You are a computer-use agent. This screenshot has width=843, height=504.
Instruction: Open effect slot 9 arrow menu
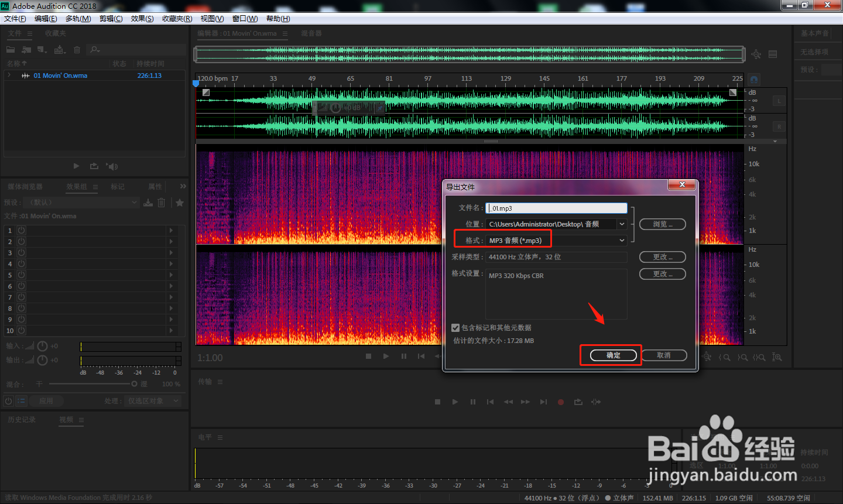[171, 320]
